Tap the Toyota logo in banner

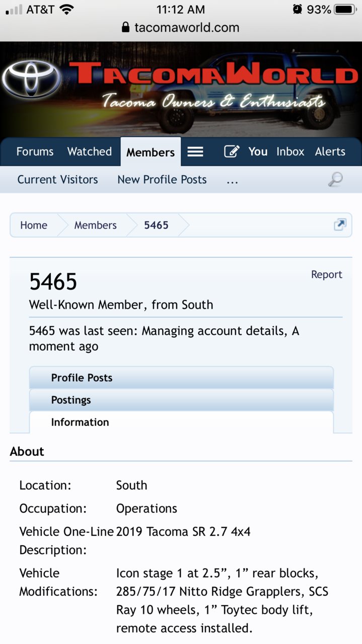pyautogui.click(x=31, y=80)
